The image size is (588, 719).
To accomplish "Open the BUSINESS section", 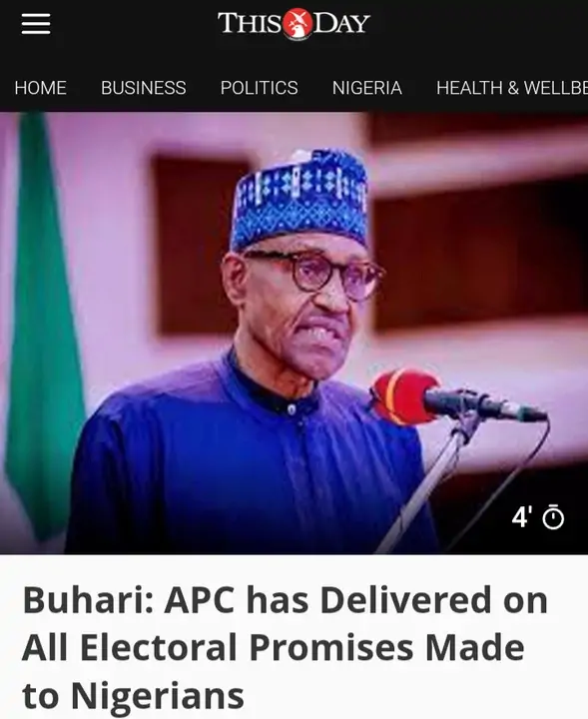I will [144, 88].
